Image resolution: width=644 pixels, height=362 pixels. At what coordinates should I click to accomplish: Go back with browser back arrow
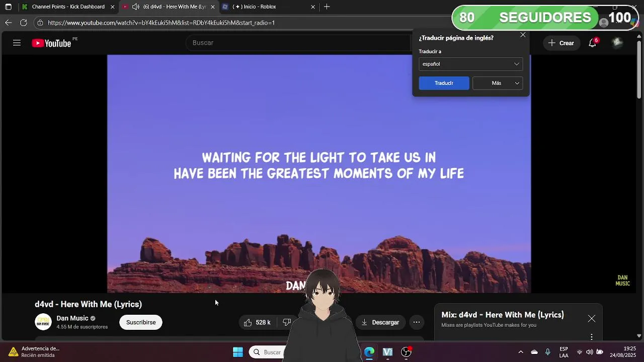coord(8,23)
